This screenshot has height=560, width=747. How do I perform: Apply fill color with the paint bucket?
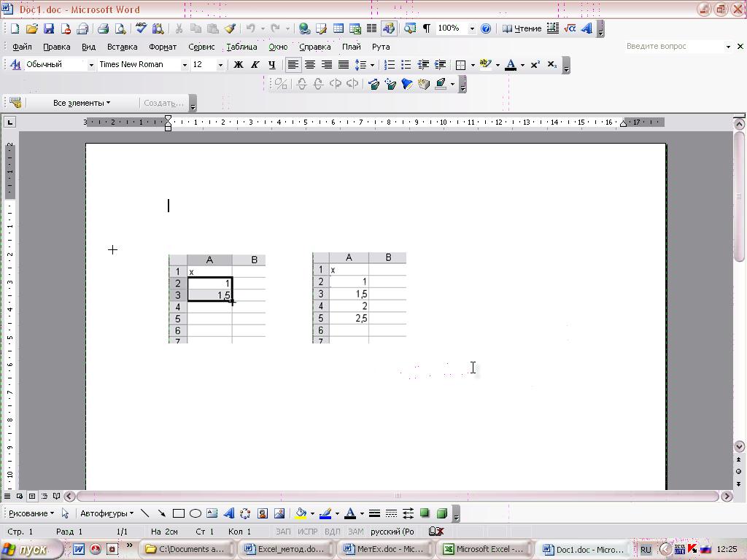click(x=301, y=513)
